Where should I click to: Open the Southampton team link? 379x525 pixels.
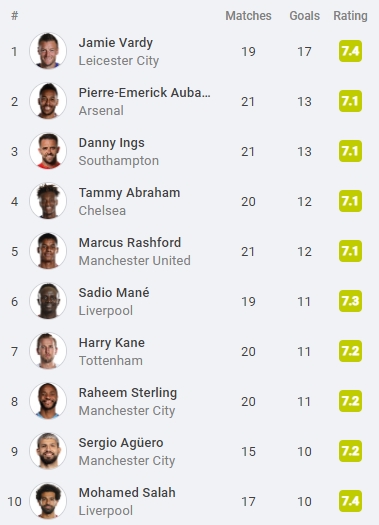tap(119, 161)
